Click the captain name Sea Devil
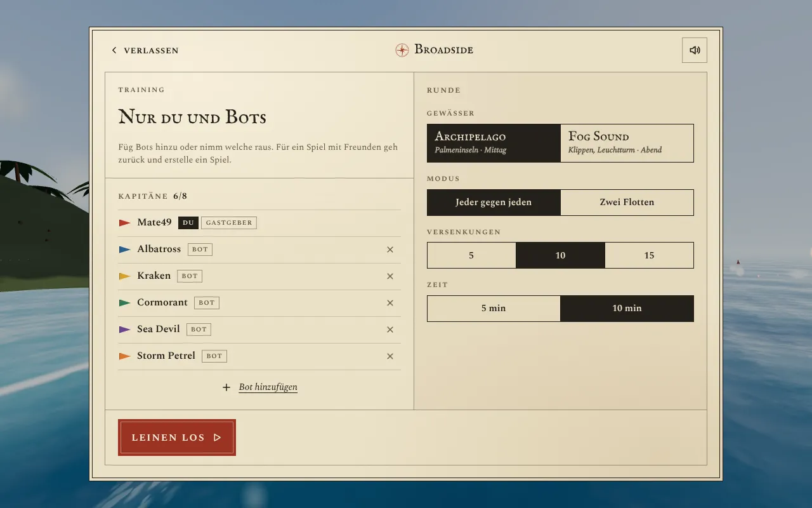The height and width of the screenshot is (508, 812). click(159, 330)
